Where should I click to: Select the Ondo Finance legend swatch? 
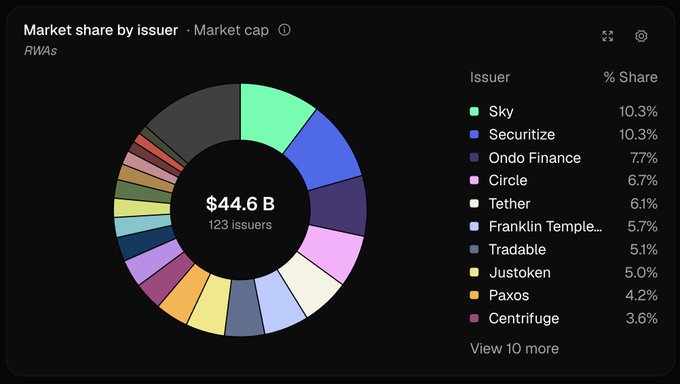(474, 158)
